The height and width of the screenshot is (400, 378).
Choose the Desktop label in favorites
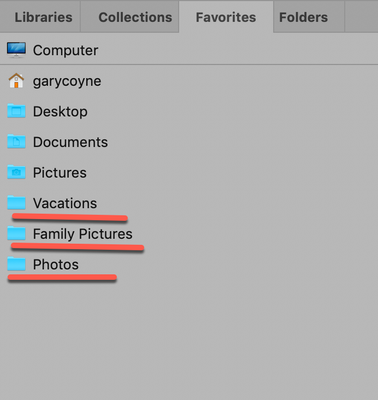(60, 112)
